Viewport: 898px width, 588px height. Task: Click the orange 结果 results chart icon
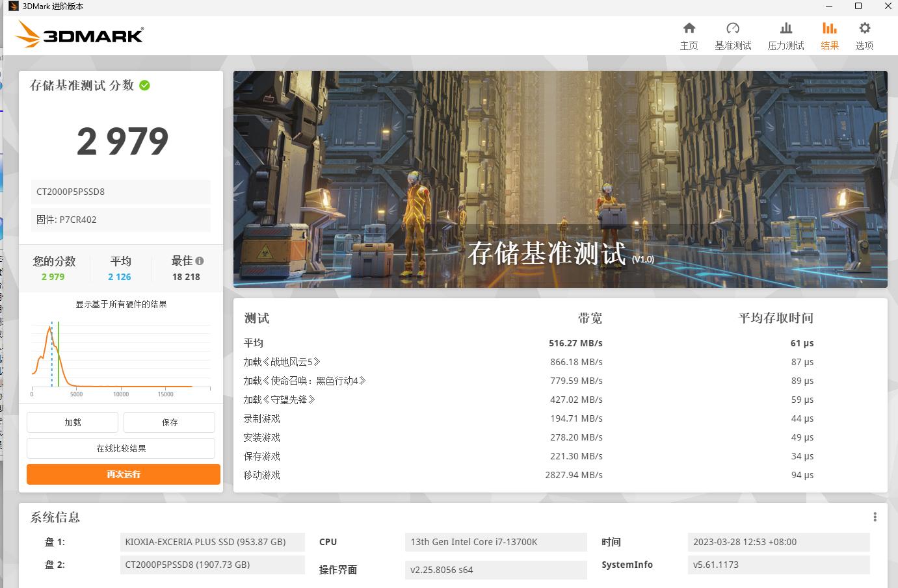click(829, 29)
